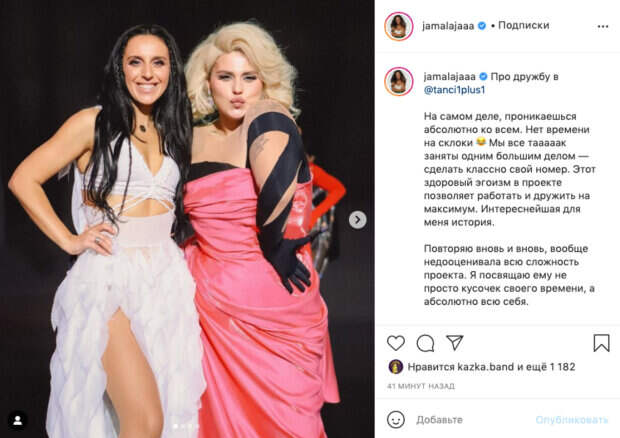Click jamalajaaa username in caption
Viewport: 620px width, 438px height.
click(450, 77)
